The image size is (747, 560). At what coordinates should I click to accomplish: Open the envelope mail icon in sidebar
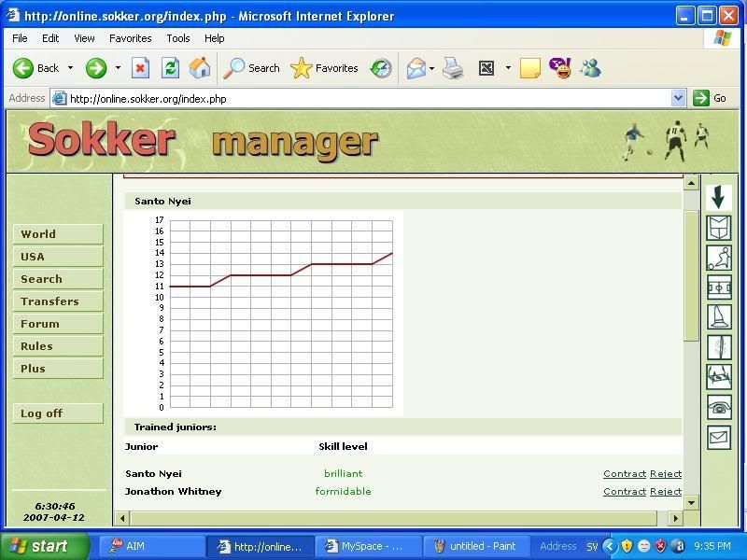point(718,436)
